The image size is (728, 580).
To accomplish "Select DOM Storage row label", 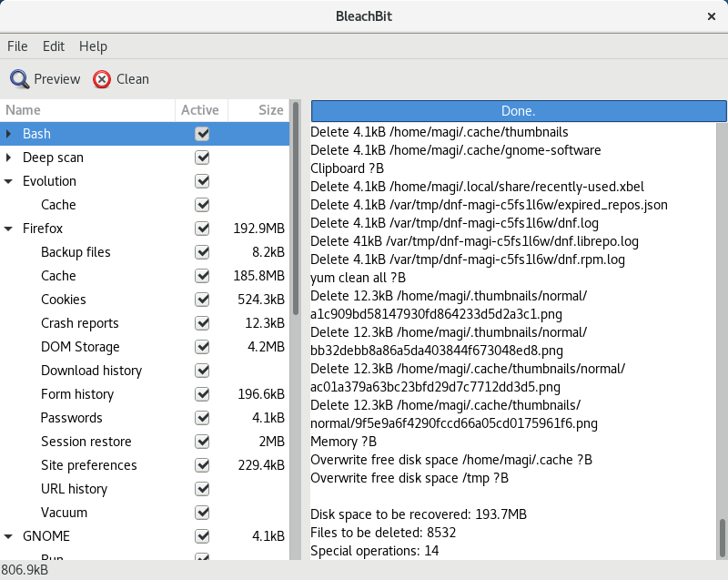I will (80, 347).
